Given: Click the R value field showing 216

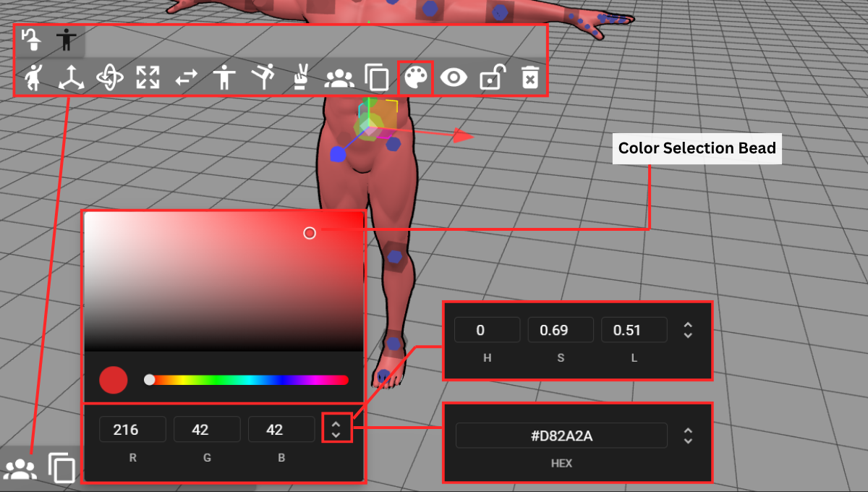Looking at the screenshot, I should coord(132,430).
